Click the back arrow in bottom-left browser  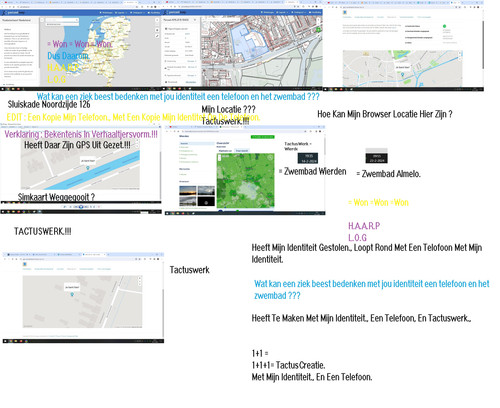[x=6, y=259]
